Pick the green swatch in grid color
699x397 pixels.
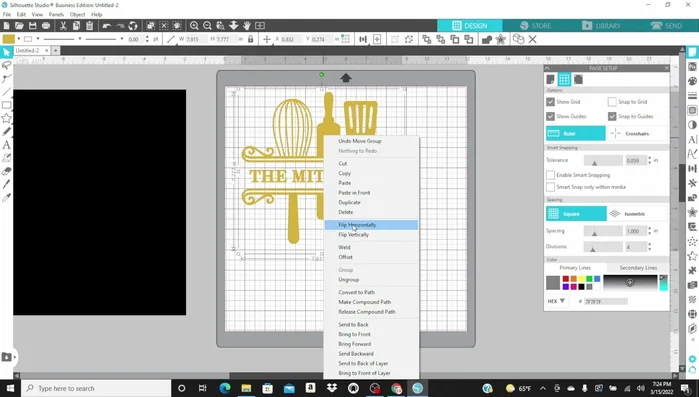(x=589, y=279)
